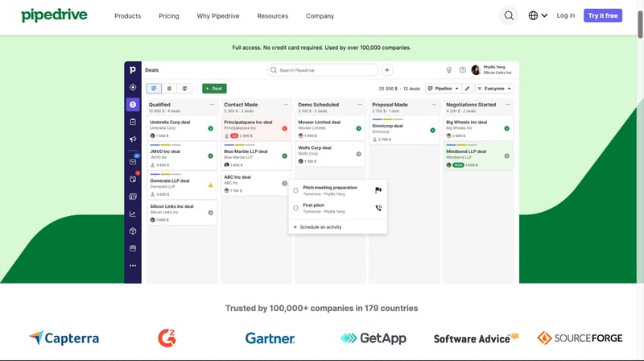Click the lightbulb sales assistant icon
This screenshot has width=644, height=361.
tap(449, 70)
